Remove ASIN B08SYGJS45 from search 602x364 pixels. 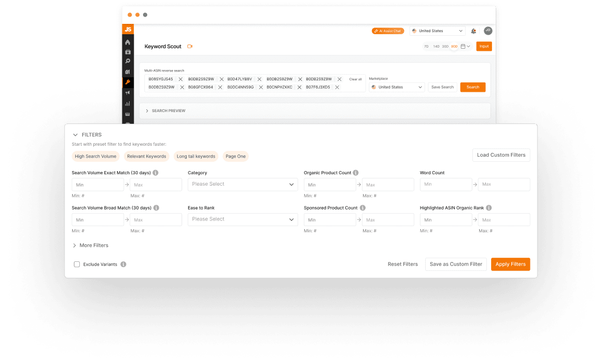(180, 79)
